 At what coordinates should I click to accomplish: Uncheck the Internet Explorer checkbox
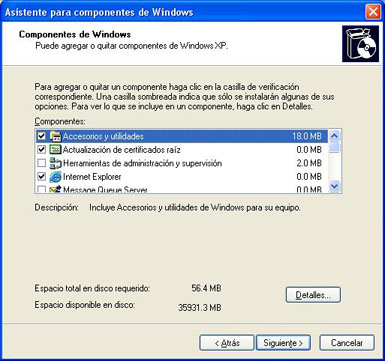pyautogui.click(x=41, y=177)
